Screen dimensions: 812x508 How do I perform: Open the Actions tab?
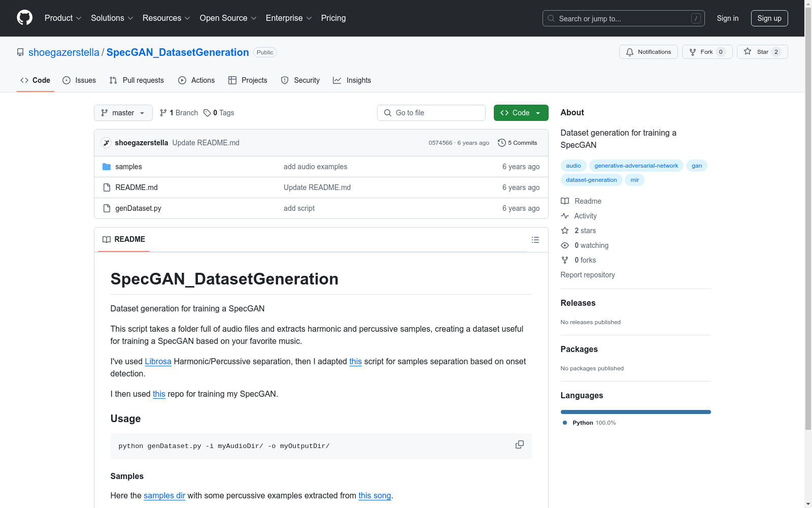(x=196, y=80)
